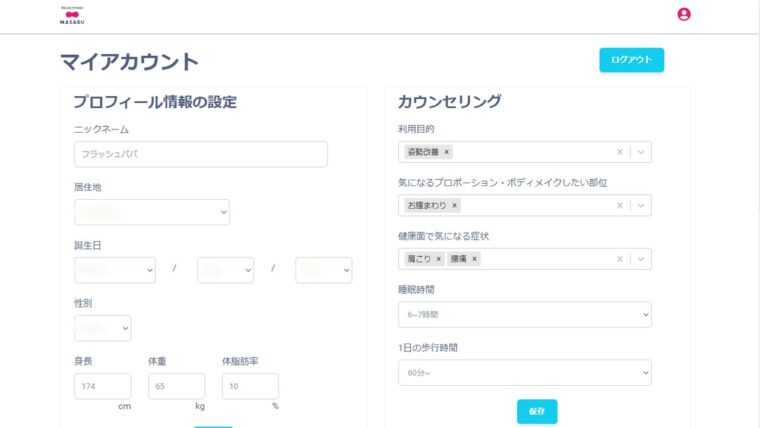Select the 性別 dropdown
Screen dimensions: 760x428
point(102,328)
